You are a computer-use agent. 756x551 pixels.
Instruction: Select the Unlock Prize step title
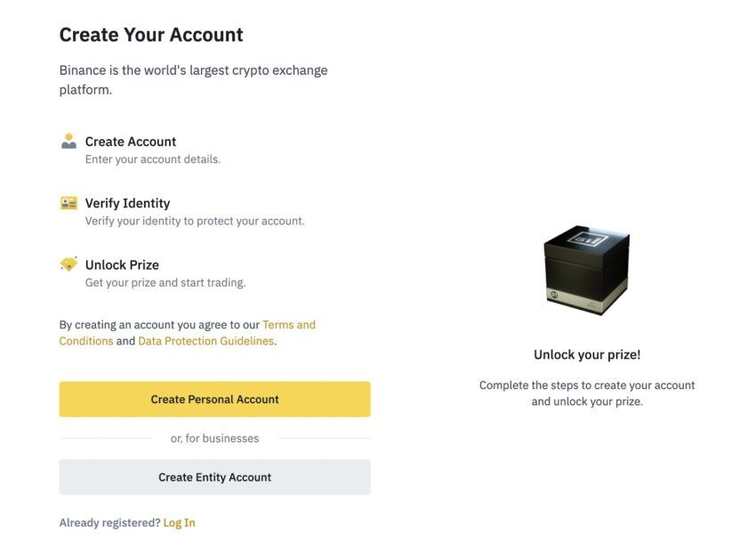pos(122,265)
